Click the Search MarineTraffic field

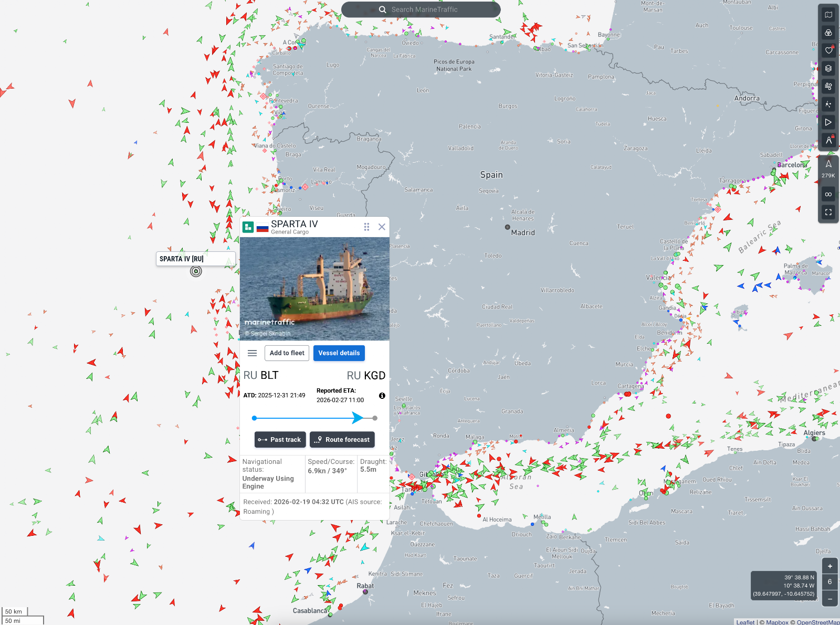click(421, 9)
